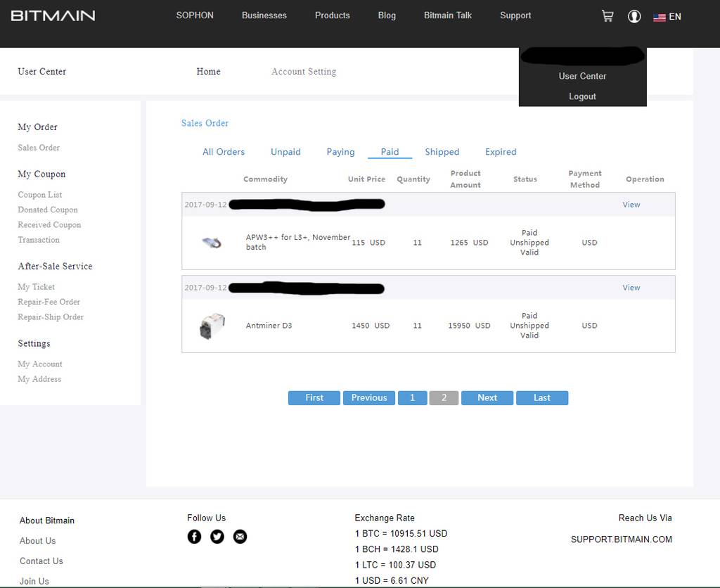Open the shopping cart icon
Image resolution: width=720 pixels, height=588 pixels.
[x=607, y=16]
